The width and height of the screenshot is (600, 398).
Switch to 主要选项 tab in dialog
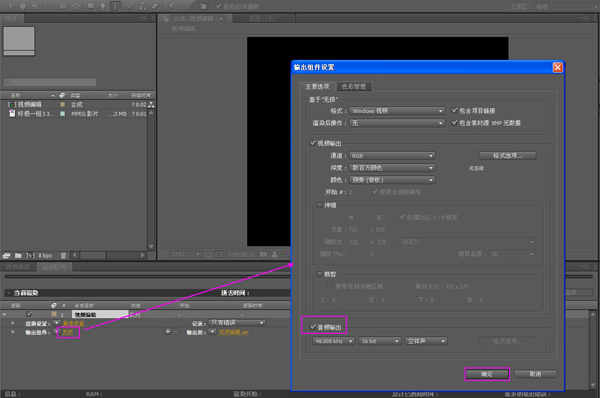(x=317, y=86)
